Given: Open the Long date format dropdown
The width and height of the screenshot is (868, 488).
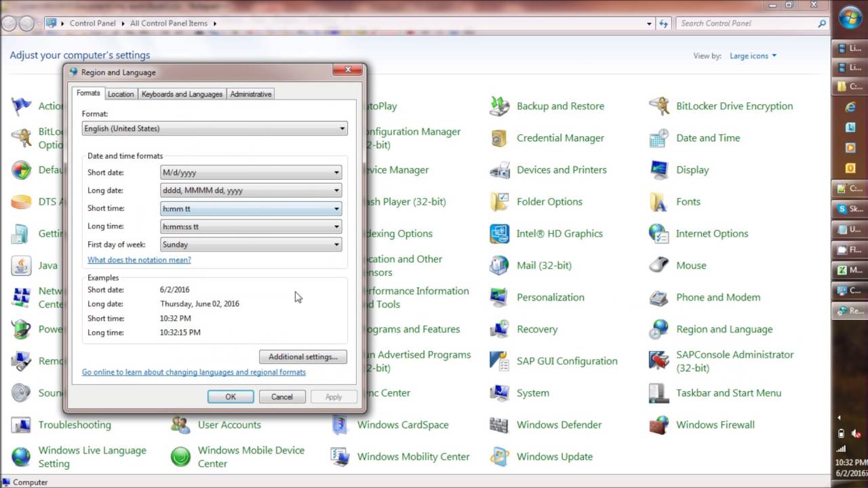Looking at the screenshot, I should pyautogui.click(x=251, y=190).
